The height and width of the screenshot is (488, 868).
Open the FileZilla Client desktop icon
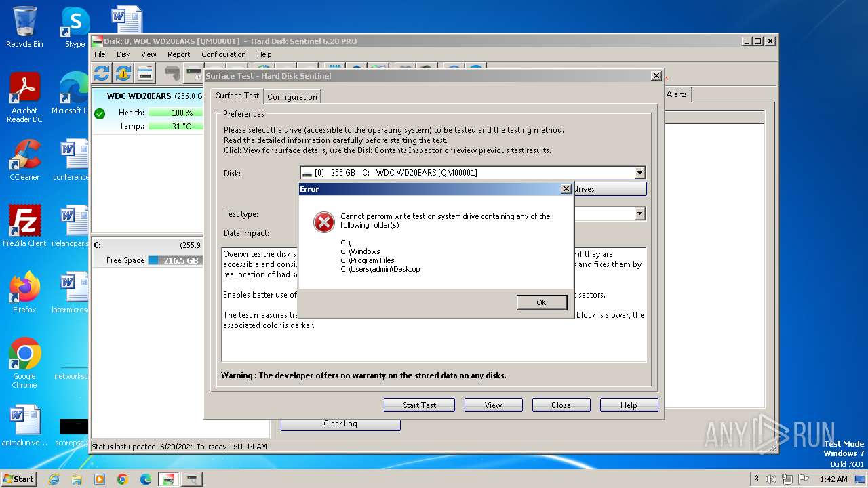click(x=24, y=226)
